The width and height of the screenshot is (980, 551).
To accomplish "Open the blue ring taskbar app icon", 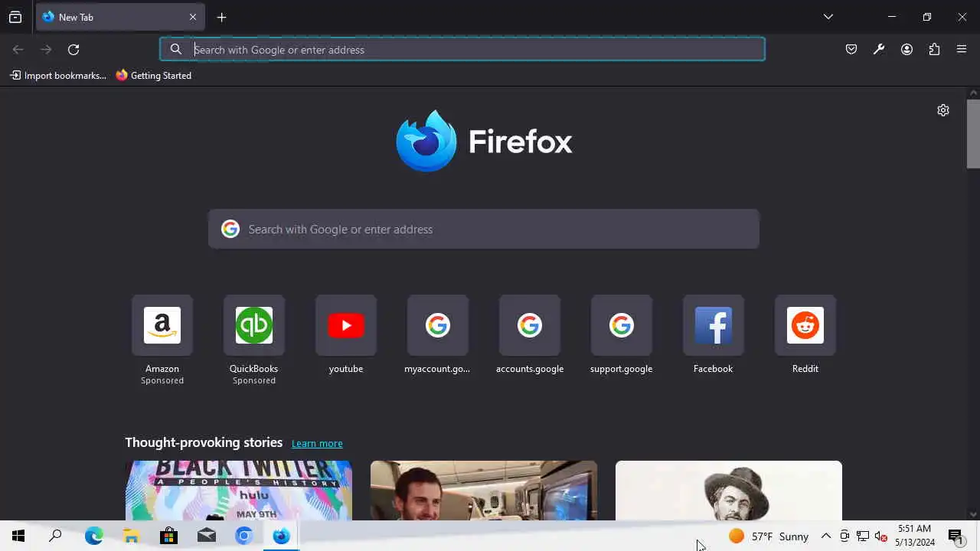I will [x=243, y=536].
